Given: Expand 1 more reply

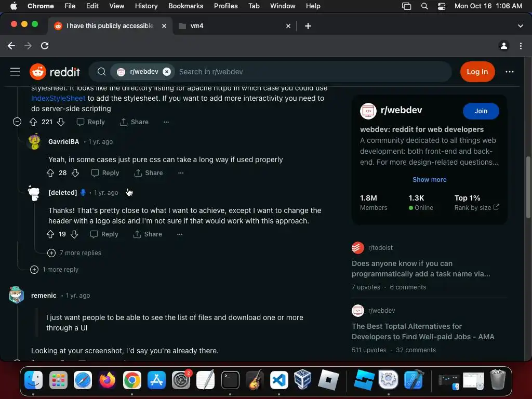Looking at the screenshot, I should [54, 270].
